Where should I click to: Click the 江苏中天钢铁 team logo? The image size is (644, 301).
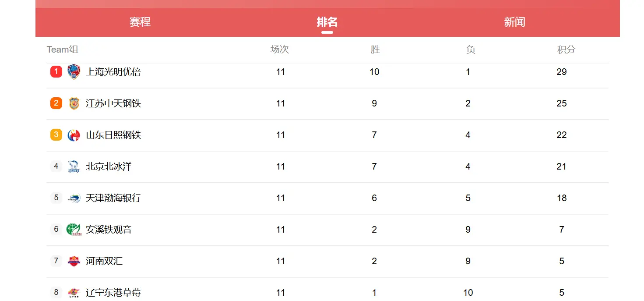(x=74, y=103)
